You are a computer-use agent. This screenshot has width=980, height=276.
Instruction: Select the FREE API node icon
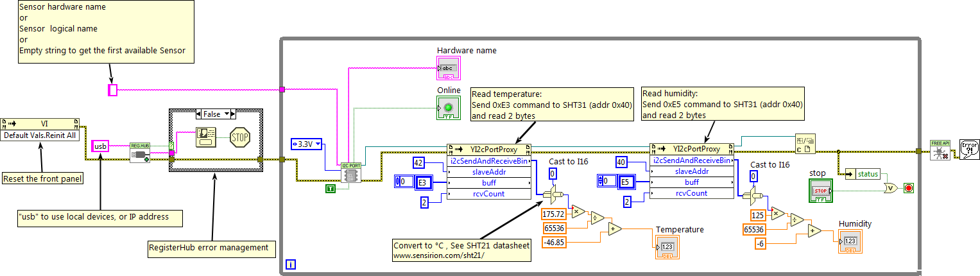click(940, 150)
